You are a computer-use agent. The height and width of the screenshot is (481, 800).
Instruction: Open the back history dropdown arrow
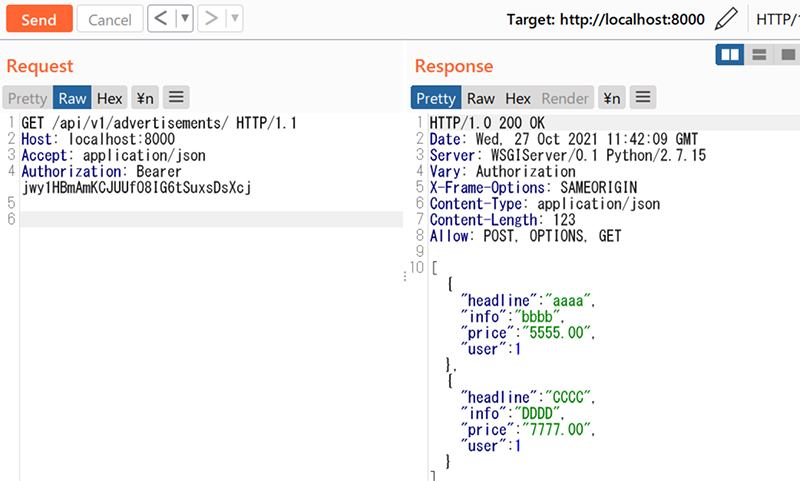pos(185,18)
